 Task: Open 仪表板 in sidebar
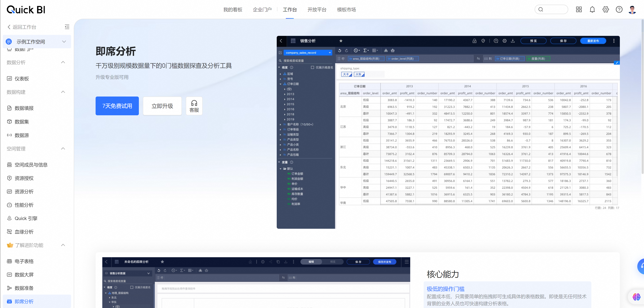22,78
